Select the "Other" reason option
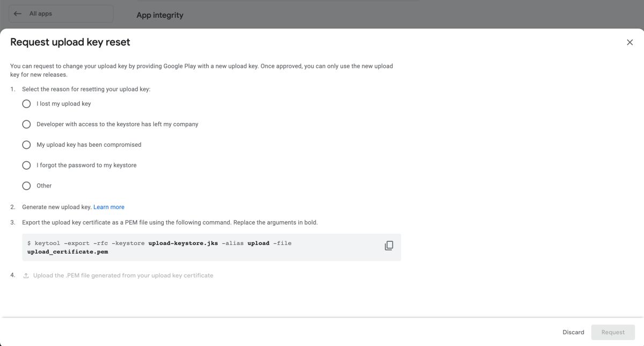 [26, 185]
